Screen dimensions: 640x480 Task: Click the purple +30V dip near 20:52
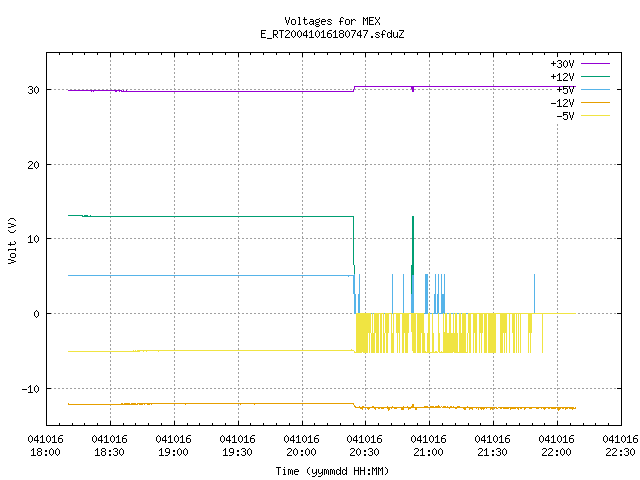tap(413, 89)
